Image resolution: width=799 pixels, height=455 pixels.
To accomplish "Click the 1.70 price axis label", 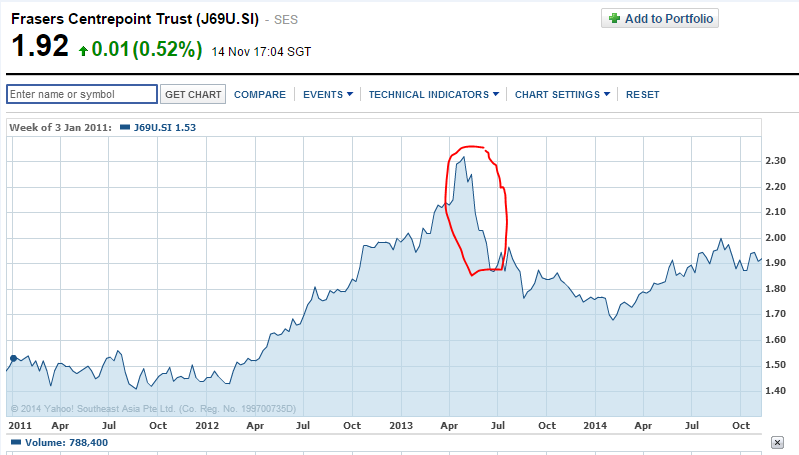I will pyautogui.click(x=776, y=314).
